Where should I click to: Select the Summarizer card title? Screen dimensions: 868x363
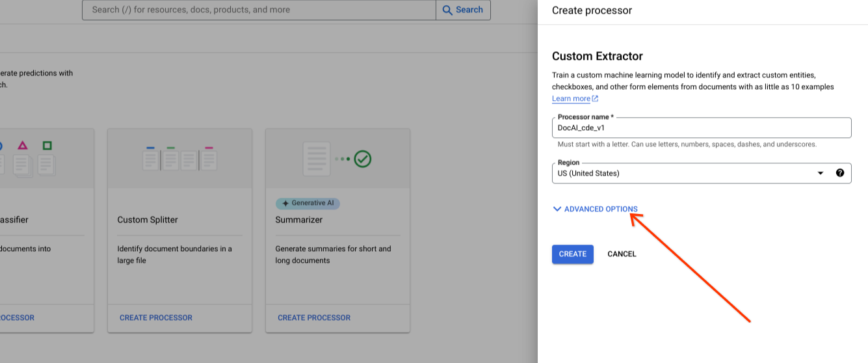(x=300, y=220)
